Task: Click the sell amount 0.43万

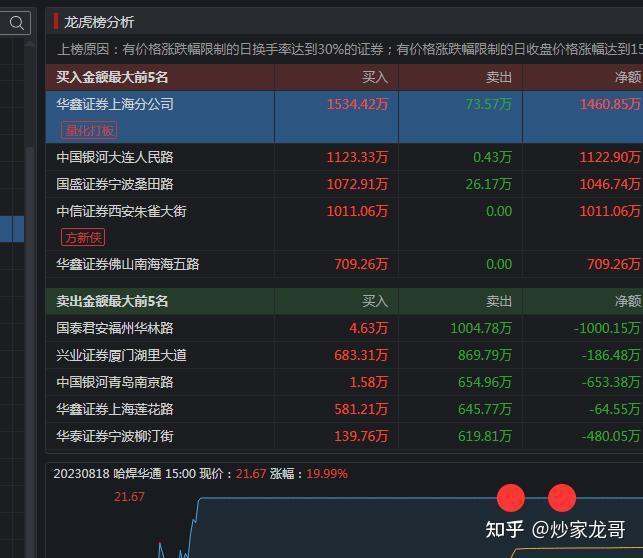Action: (x=492, y=157)
